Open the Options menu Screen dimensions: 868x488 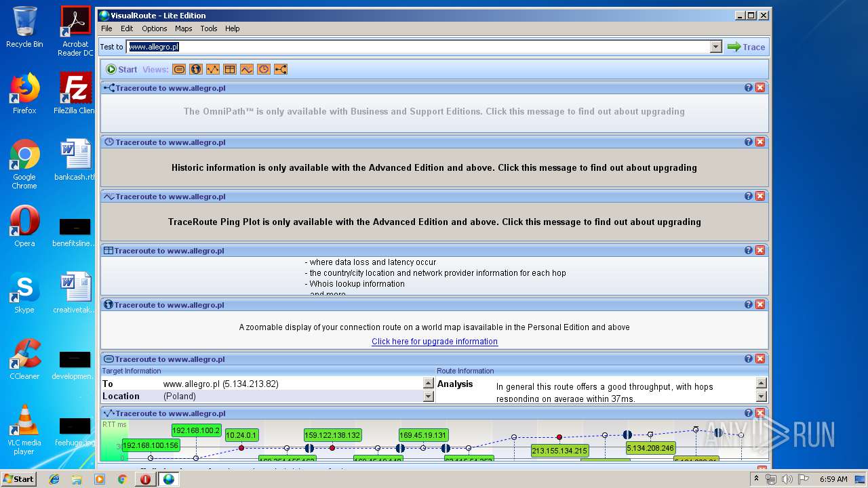[155, 28]
